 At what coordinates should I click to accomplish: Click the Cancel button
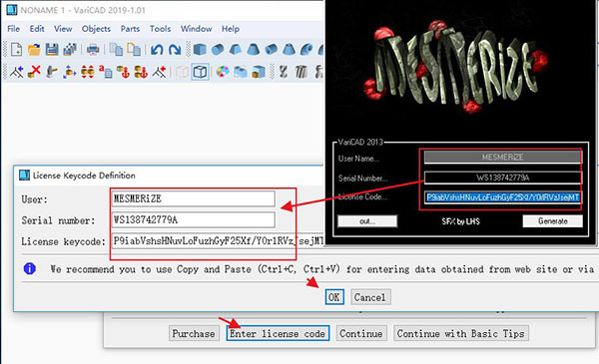pyautogui.click(x=370, y=297)
